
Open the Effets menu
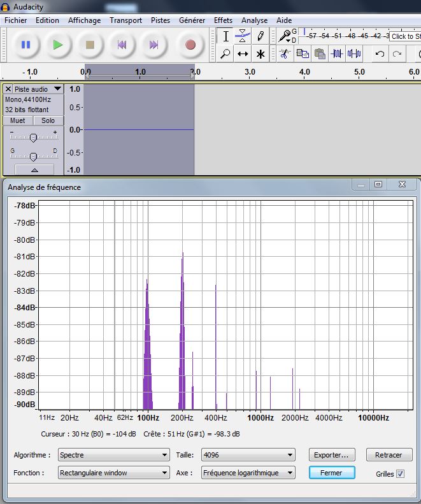[x=223, y=20]
